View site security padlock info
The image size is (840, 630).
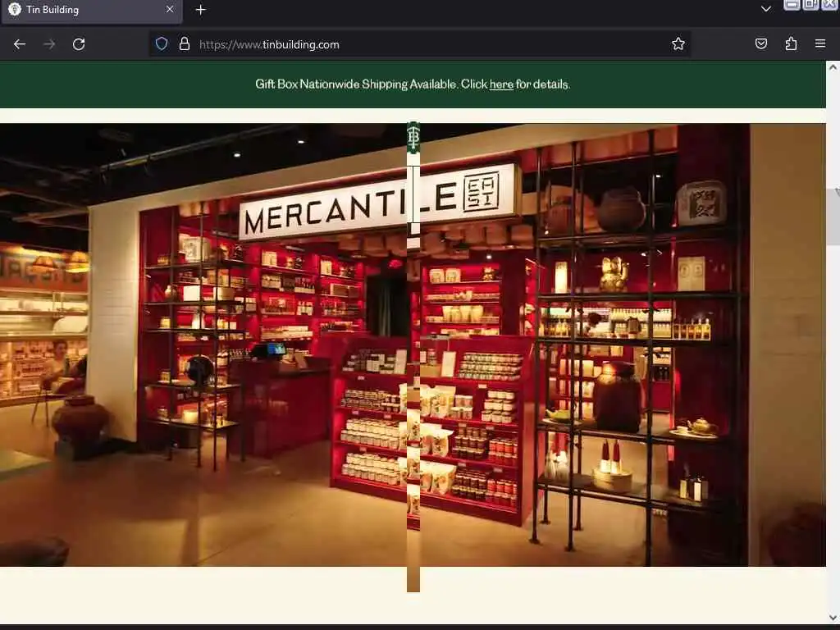click(x=185, y=44)
